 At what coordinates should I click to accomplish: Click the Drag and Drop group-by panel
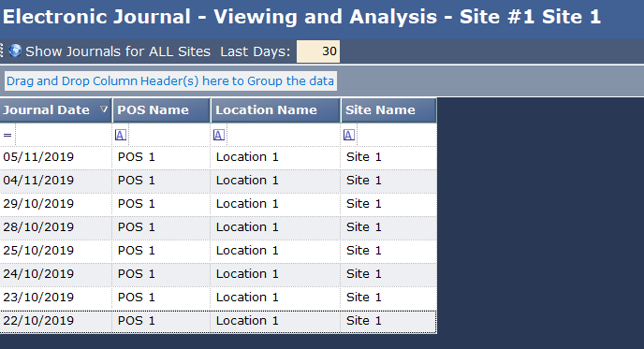171,80
